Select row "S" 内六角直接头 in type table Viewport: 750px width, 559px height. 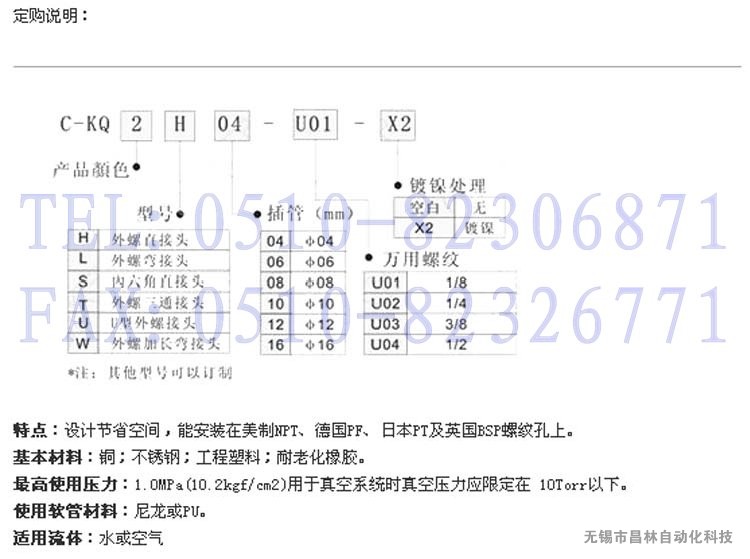tap(148, 280)
